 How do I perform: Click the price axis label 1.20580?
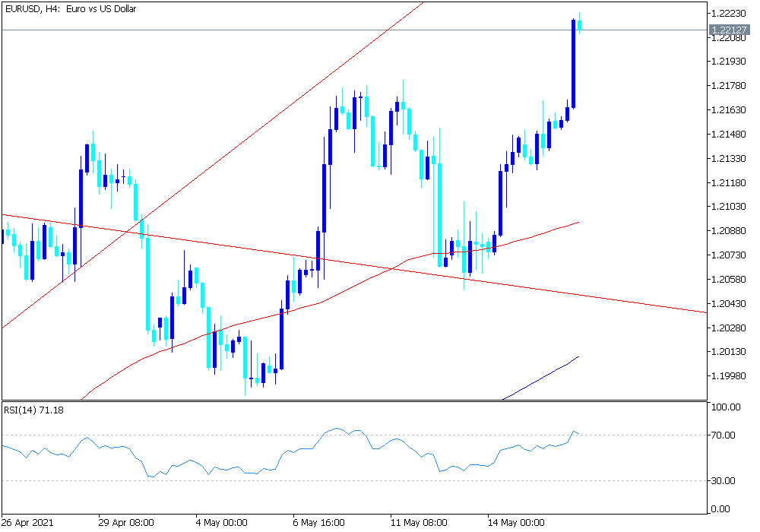[729, 279]
